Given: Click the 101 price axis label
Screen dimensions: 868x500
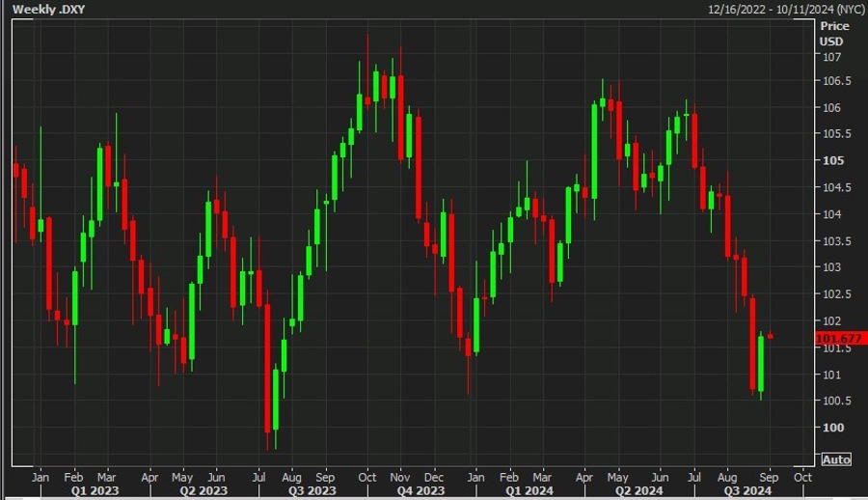Looking at the screenshot, I should [x=831, y=375].
